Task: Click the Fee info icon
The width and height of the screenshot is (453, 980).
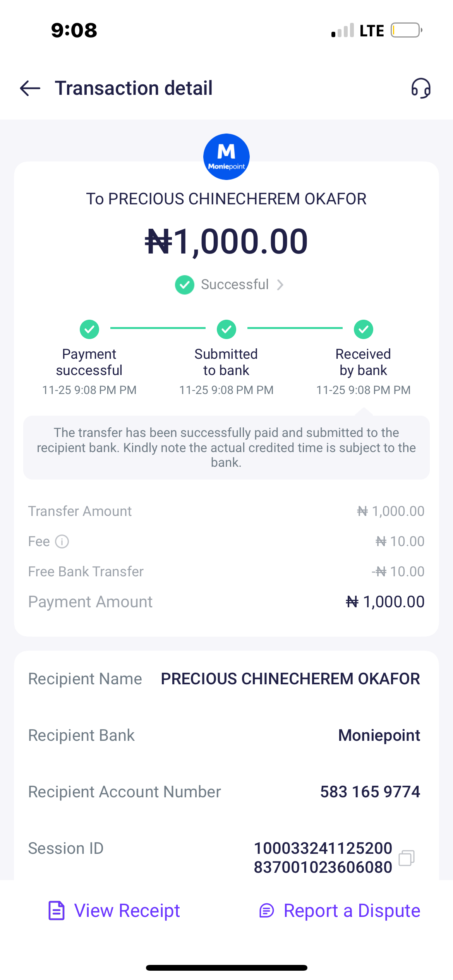Action: [x=62, y=541]
